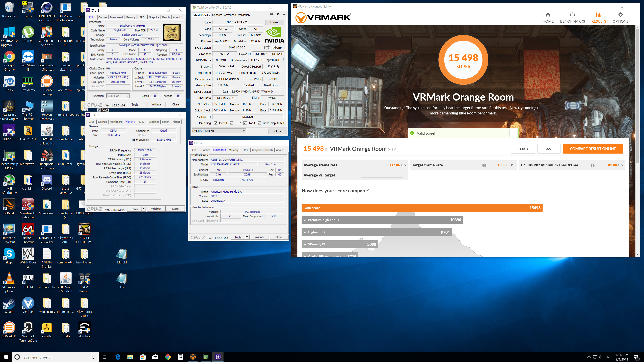
Task: Click Close button in GPU-Z
Action: (x=278, y=131)
